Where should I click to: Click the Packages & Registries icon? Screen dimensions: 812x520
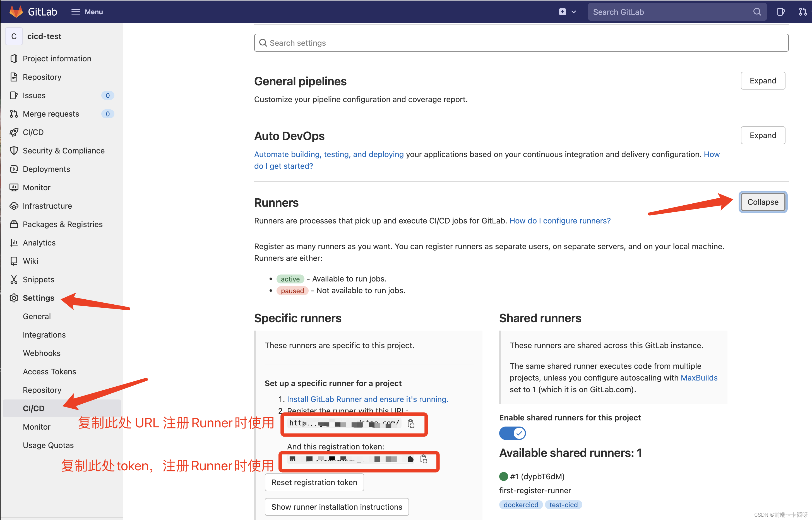point(14,224)
